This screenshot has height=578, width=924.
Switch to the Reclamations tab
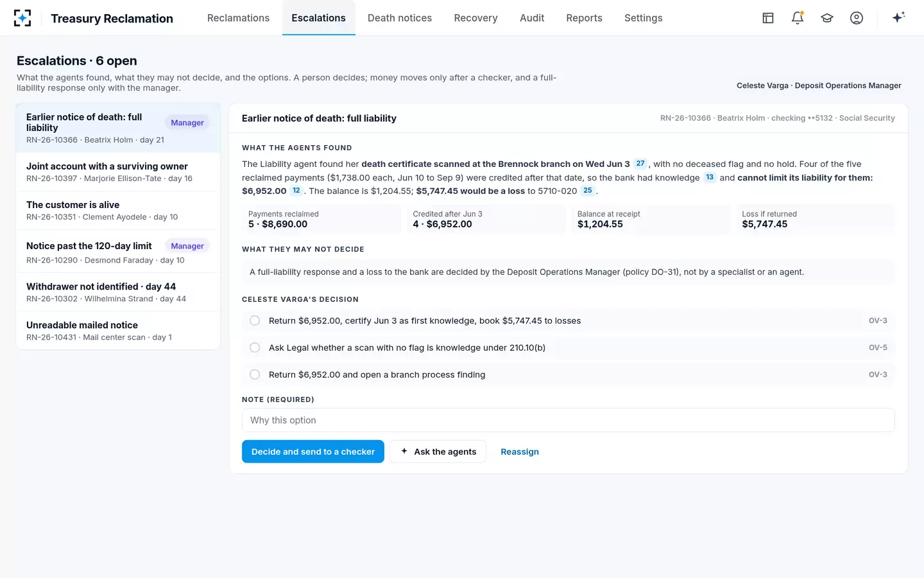[x=238, y=18]
